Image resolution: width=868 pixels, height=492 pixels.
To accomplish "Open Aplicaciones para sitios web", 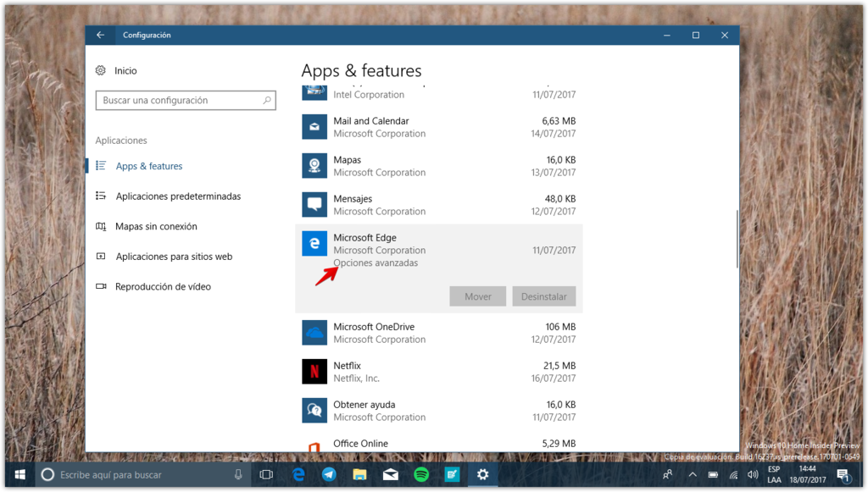I will pyautogui.click(x=174, y=257).
